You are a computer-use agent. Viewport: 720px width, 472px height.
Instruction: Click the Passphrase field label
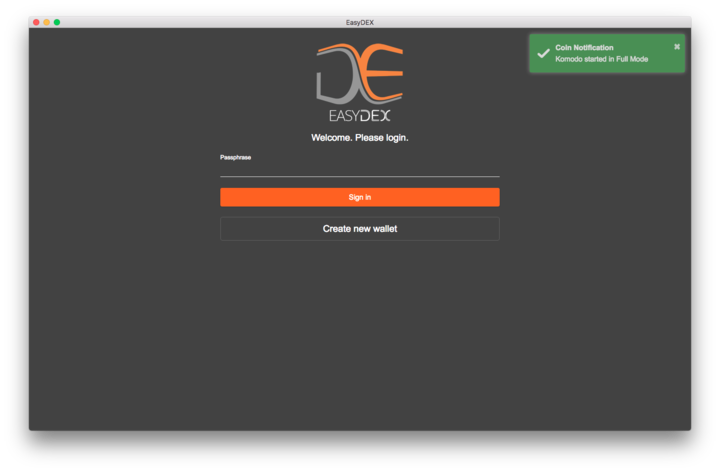click(x=235, y=157)
